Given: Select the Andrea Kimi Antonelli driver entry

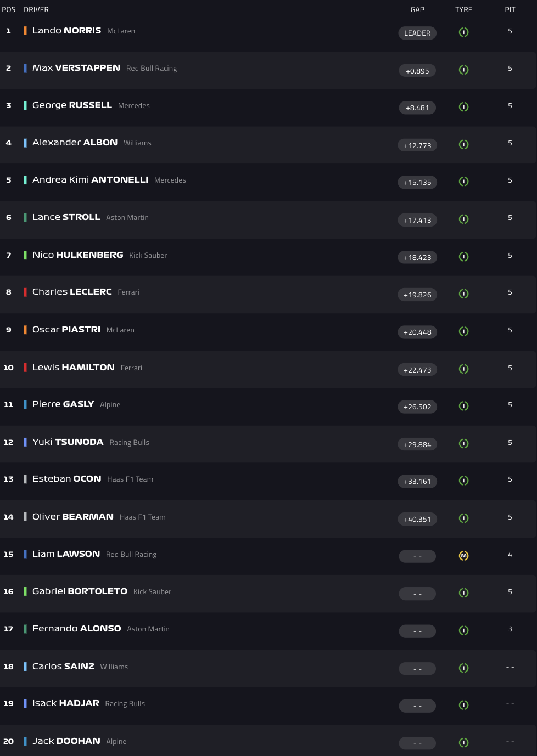Looking at the screenshot, I should [90, 180].
